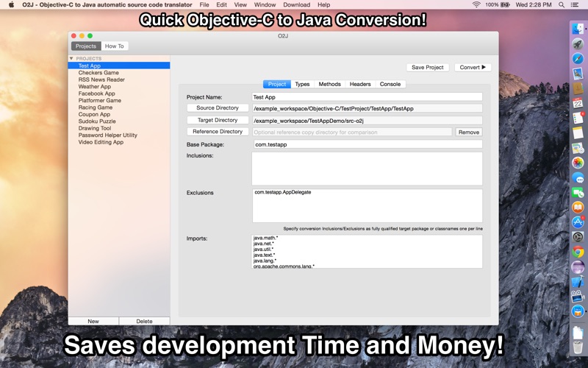
Task: Click the Delete project button
Action: pyautogui.click(x=144, y=321)
